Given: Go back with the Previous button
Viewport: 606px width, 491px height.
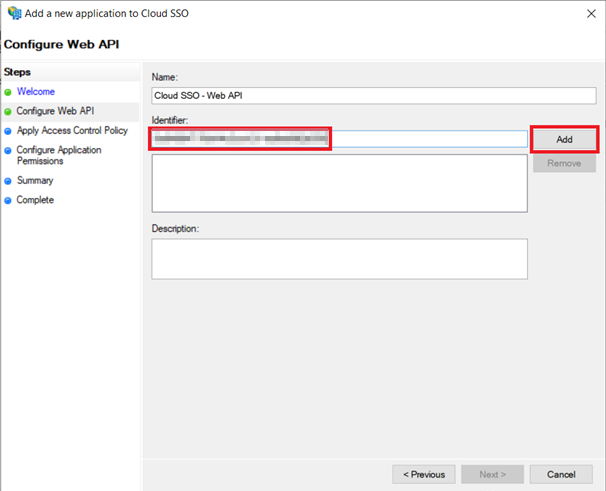Looking at the screenshot, I should pyautogui.click(x=424, y=473).
